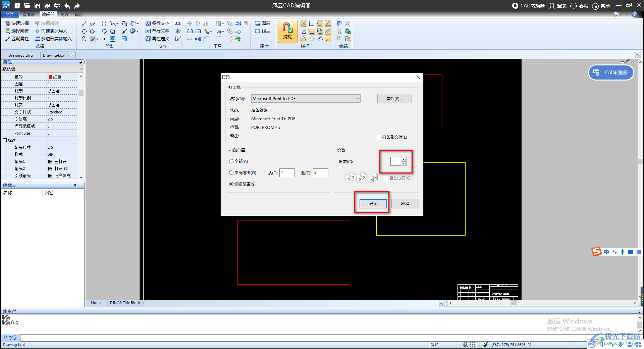The image size is (644, 349).
Task: Pin the Properties (属性) panel
Action: click(x=80, y=62)
